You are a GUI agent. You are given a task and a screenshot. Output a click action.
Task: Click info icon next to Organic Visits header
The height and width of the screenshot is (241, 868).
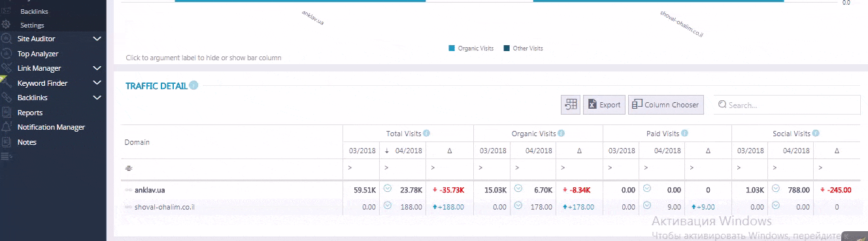pos(561,134)
